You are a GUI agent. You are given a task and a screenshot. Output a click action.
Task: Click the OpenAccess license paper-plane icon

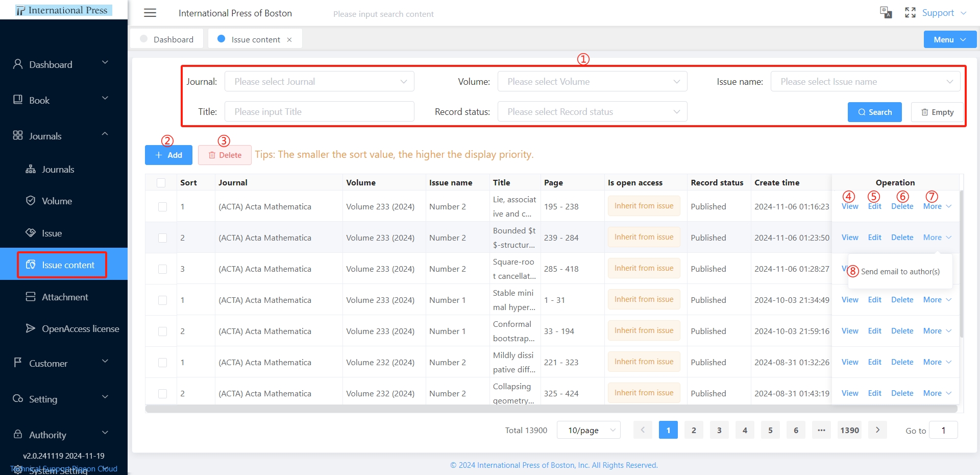(x=31, y=328)
